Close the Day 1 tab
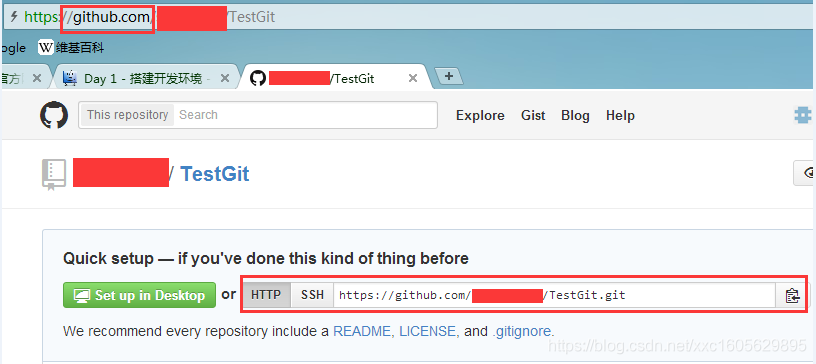Image resolution: width=816 pixels, height=364 pixels. coord(225,79)
